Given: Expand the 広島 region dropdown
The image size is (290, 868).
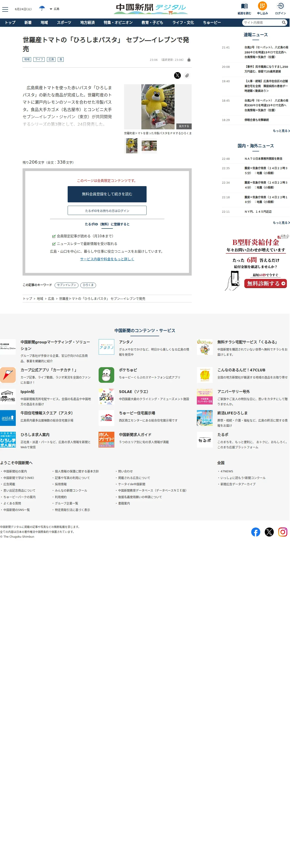Looking at the screenshot, I should pos(54,9).
